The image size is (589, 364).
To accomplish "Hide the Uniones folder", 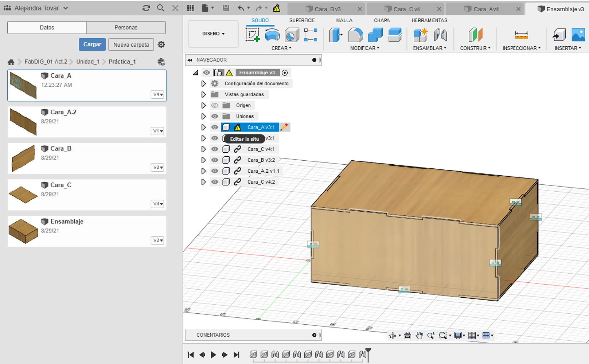I will tap(215, 116).
